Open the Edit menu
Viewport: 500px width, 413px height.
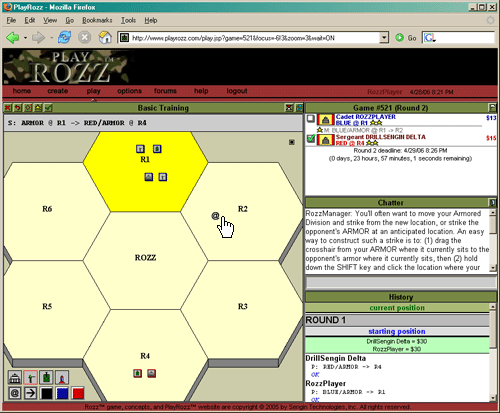[30, 20]
